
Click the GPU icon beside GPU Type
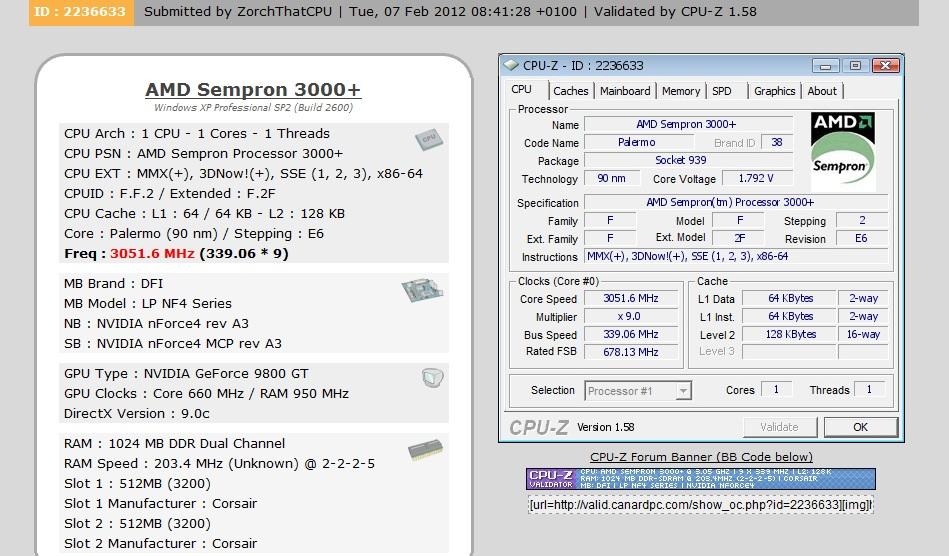[433, 378]
